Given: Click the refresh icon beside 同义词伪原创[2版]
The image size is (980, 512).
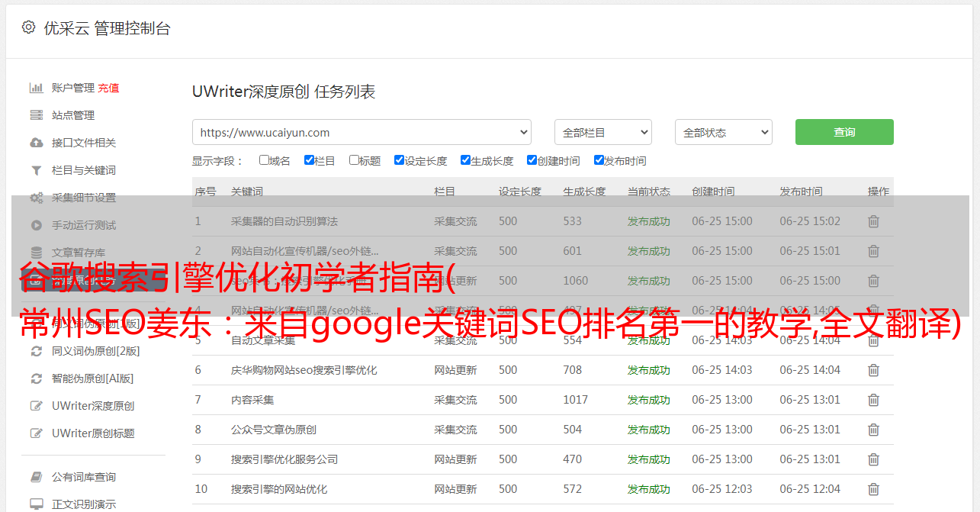Looking at the screenshot, I should [36, 351].
